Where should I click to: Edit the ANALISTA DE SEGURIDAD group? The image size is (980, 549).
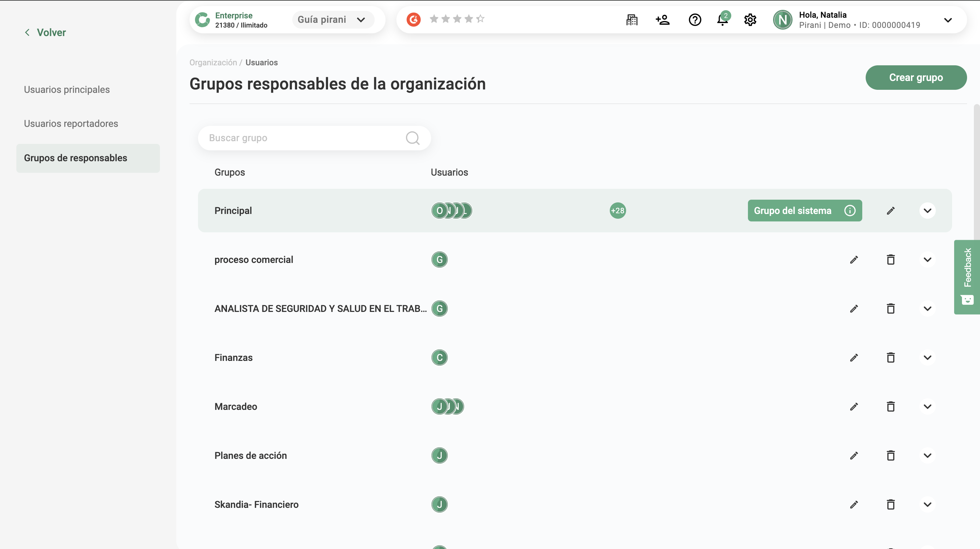click(x=854, y=309)
